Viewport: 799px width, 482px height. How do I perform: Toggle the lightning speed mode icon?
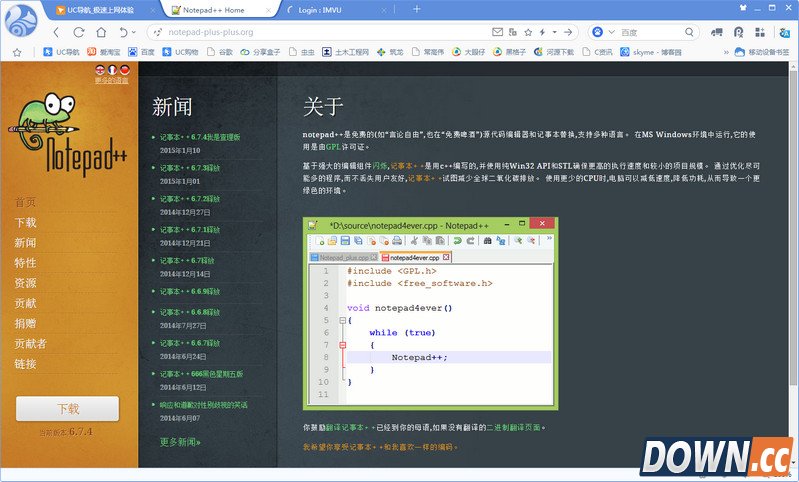[x=543, y=32]
